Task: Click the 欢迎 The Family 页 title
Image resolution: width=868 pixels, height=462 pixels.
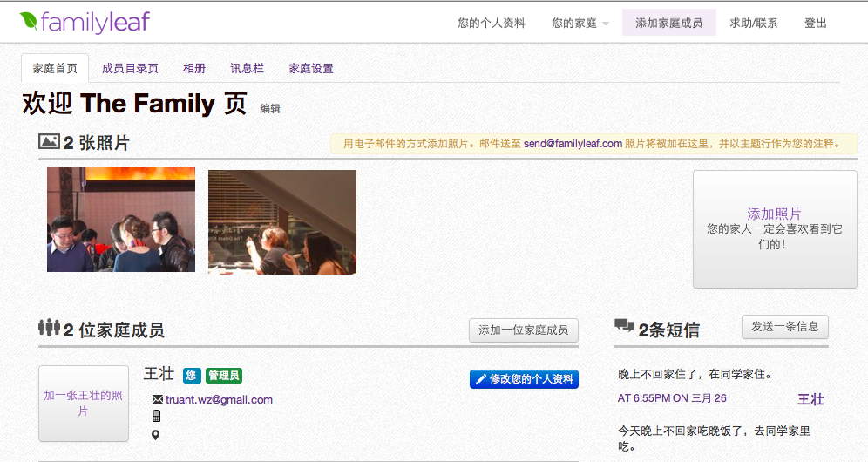Action: click(134, 104)
